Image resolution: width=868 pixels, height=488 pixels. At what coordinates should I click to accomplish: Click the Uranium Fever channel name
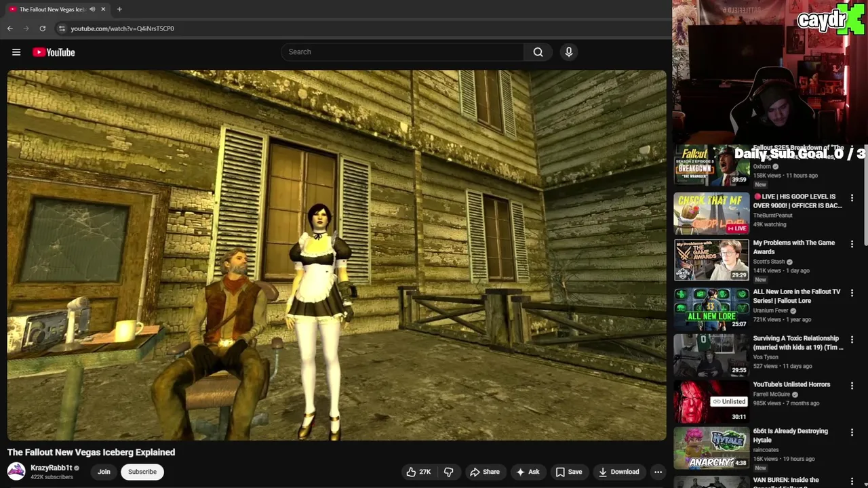[x=771, y=310]
